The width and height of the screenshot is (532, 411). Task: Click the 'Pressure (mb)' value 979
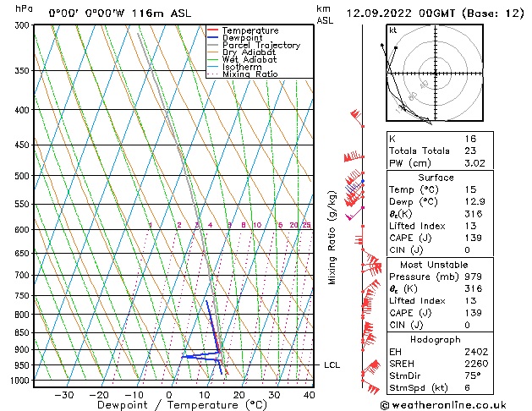tap(473, 277)
